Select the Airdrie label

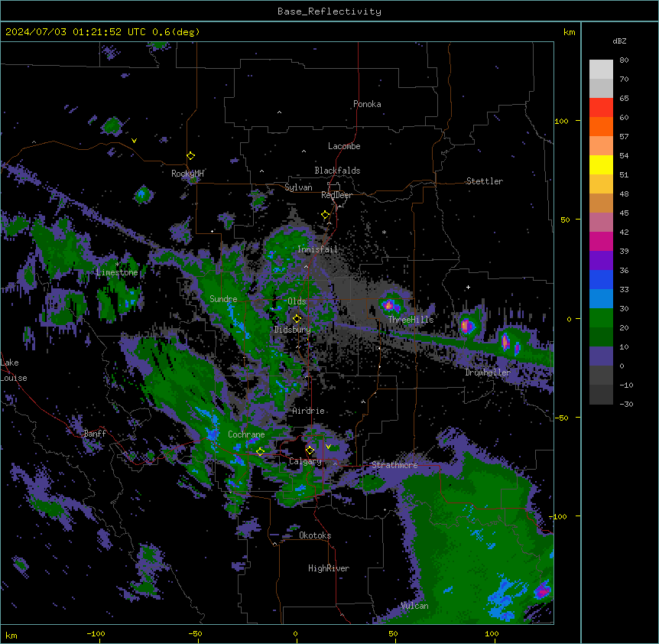308,411
